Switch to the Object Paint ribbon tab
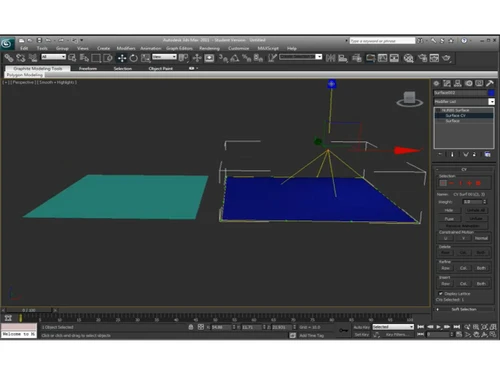This screenshot has width=500, height=375. [161, 68]
